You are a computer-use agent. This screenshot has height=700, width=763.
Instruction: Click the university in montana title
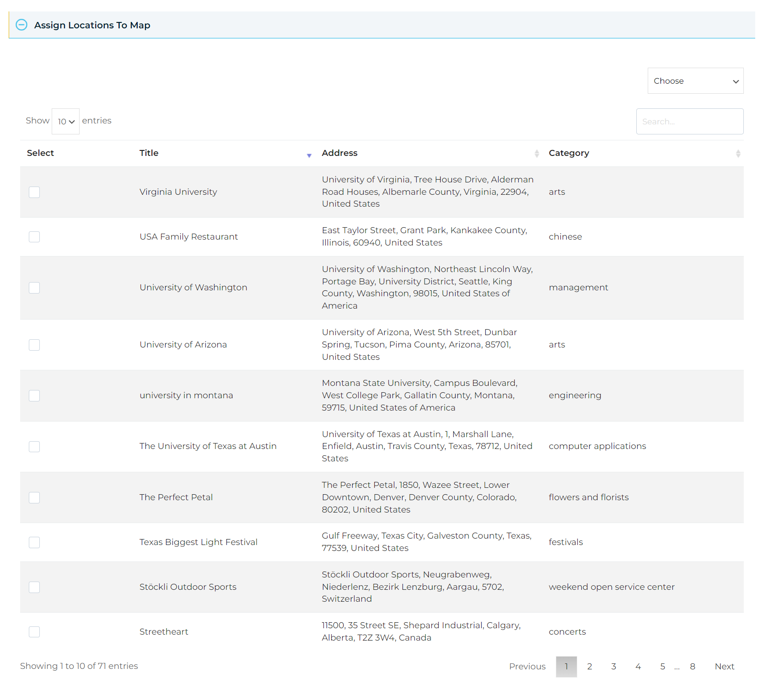(x=186, y=395)
